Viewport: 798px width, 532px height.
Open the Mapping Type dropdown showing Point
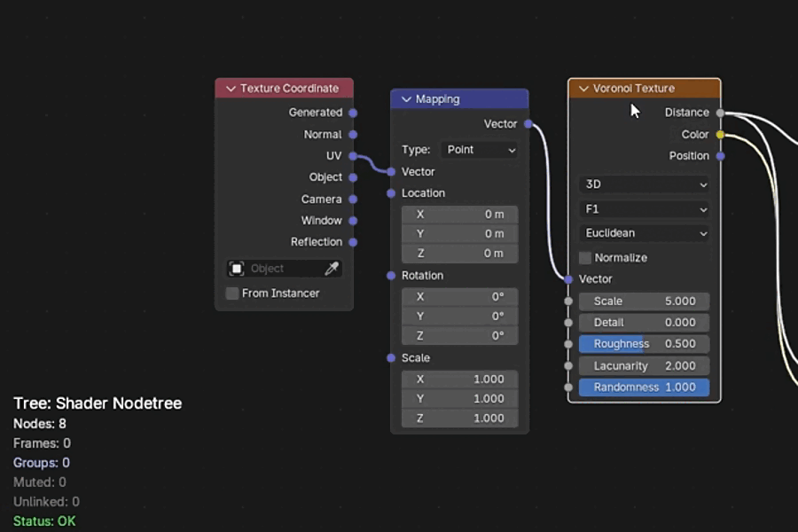481,150
